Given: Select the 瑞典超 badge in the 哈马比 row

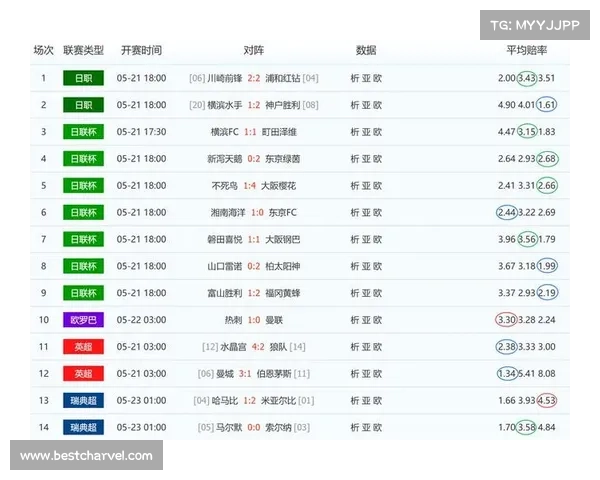Looking at the screenshot, I should pos(83,400).
